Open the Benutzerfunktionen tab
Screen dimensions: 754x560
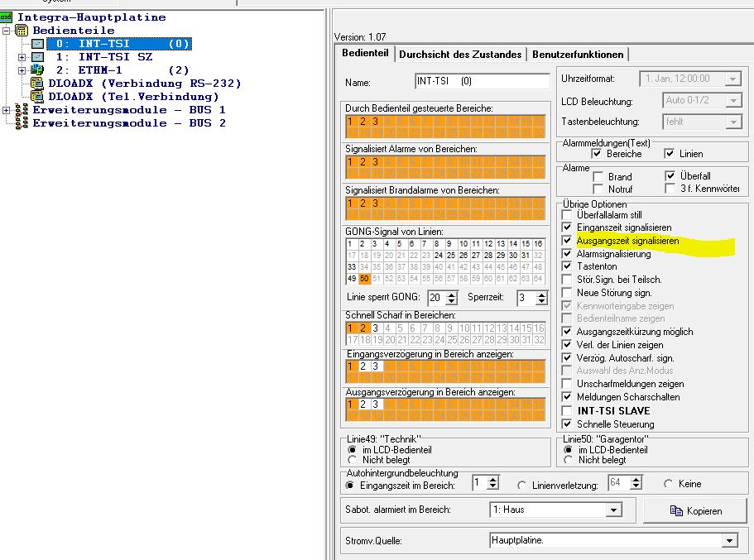pyautogui.click(x=578, y=54)
